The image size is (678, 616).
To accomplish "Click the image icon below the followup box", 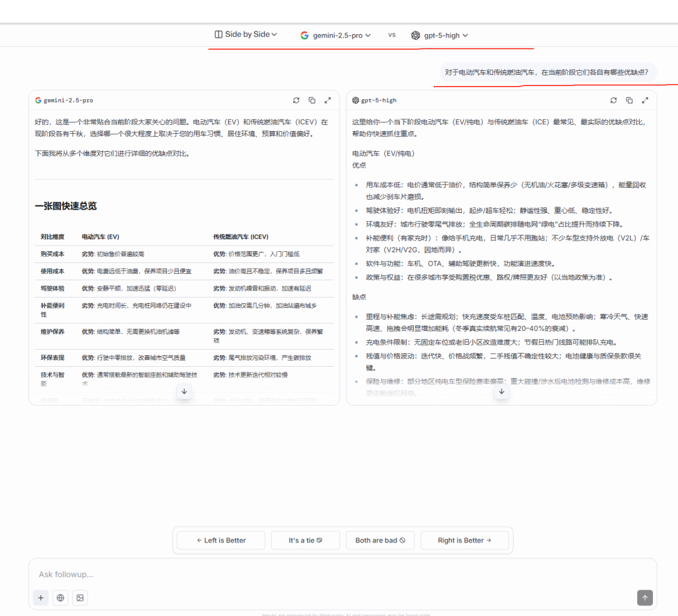I will point(80,598).
